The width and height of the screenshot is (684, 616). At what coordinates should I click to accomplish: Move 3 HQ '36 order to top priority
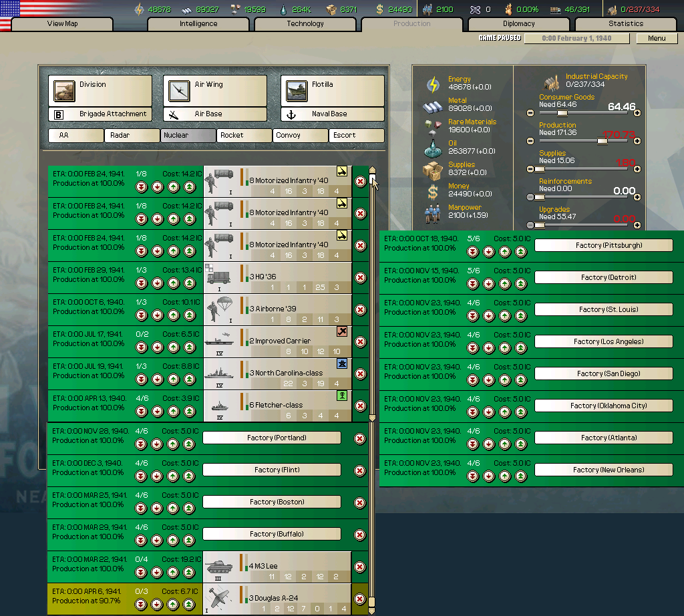(190, 283)
